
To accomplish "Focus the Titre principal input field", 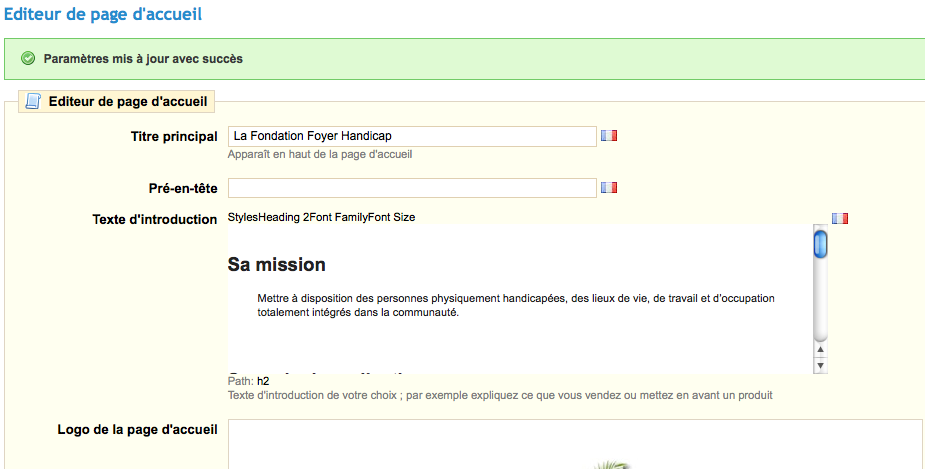I will point(412,136).
